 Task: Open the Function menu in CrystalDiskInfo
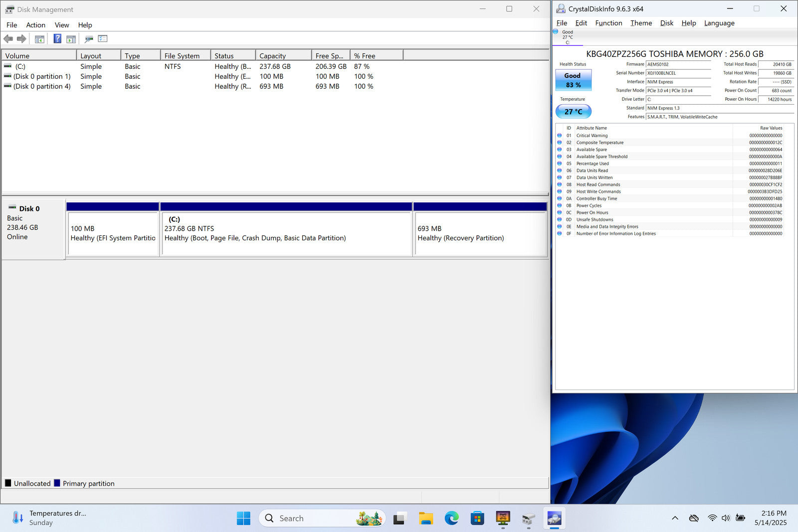tap(608, 23)
